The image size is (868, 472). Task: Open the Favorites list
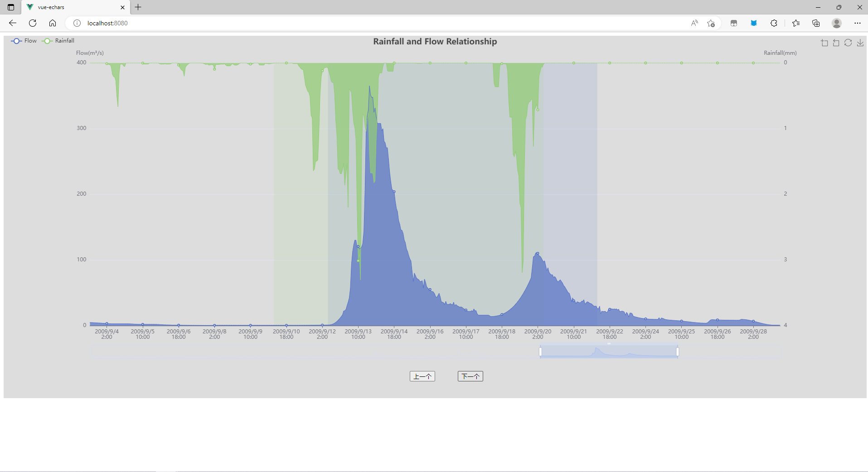[x=796, y=23]
